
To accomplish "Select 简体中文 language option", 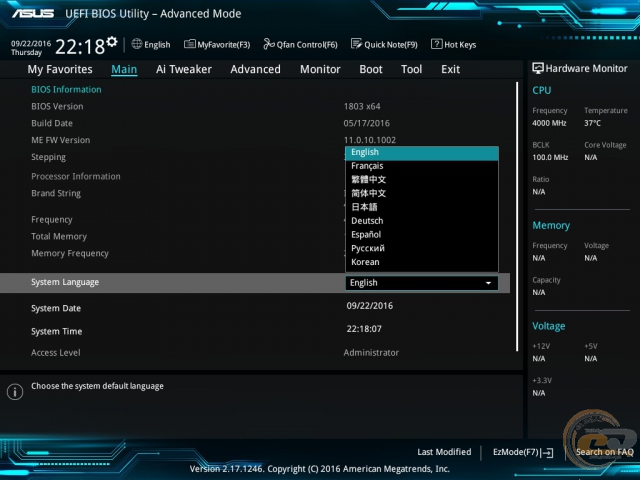I will [x=422, y=193].
